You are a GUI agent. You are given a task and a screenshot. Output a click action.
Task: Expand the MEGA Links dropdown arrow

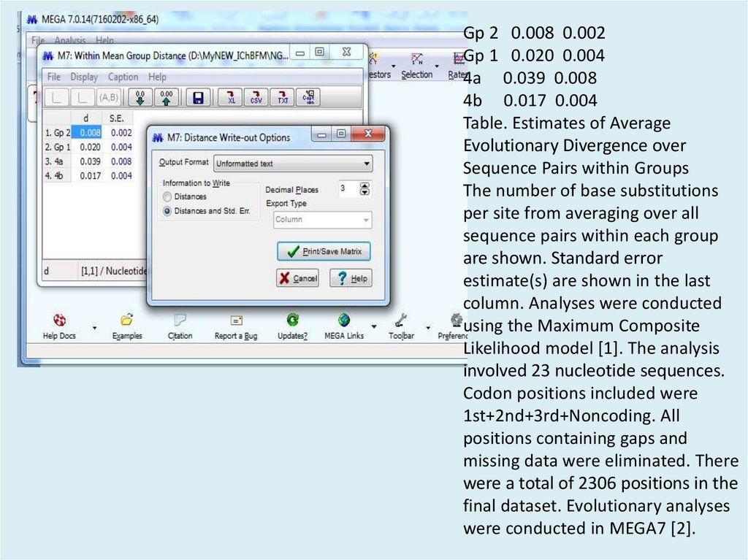coord(374,327)
